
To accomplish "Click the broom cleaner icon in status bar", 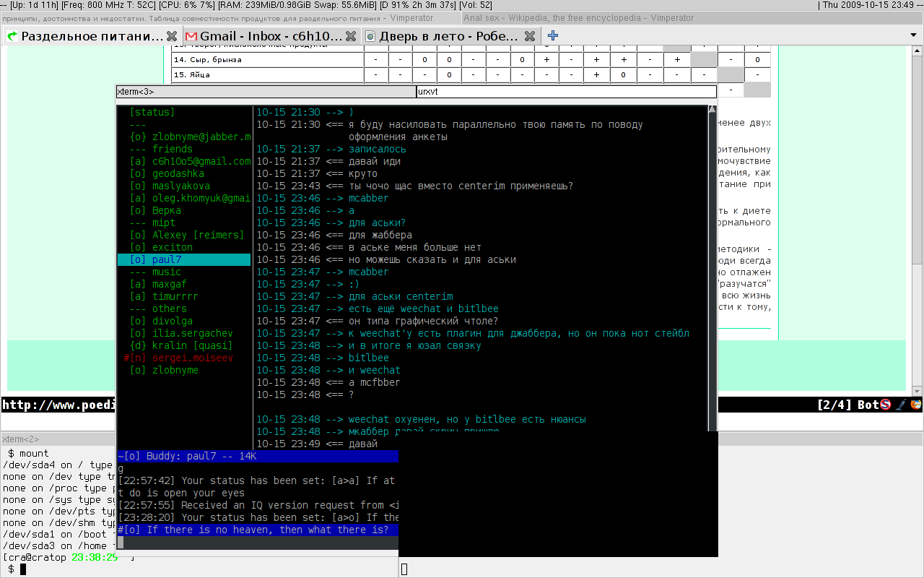I will tap(900, 405).
